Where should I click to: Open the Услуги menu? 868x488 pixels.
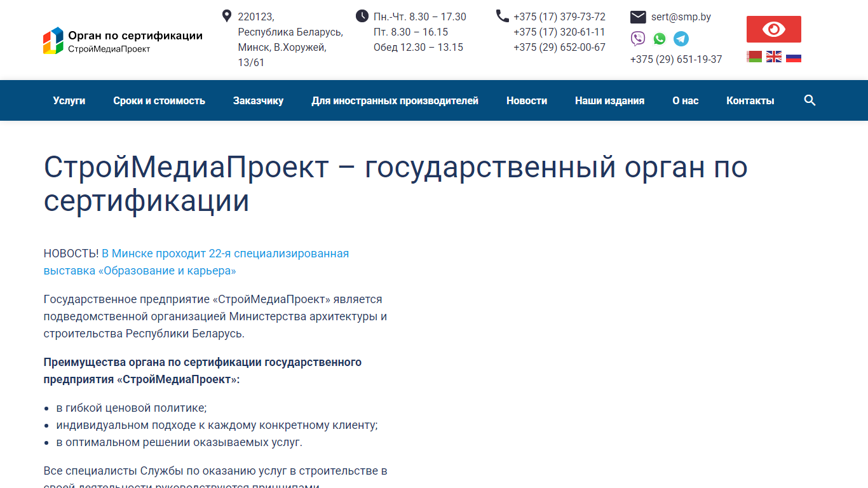click(69, 100)
